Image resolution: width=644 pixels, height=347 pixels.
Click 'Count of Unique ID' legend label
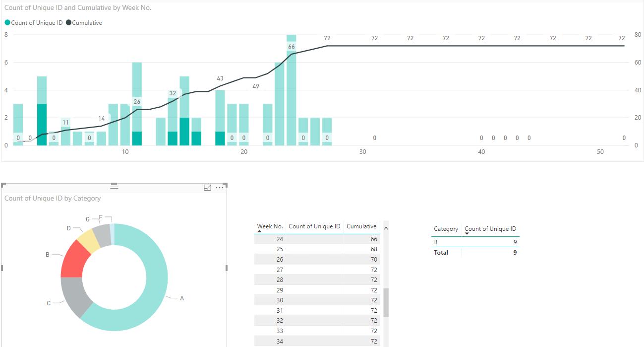coord(37,23)
